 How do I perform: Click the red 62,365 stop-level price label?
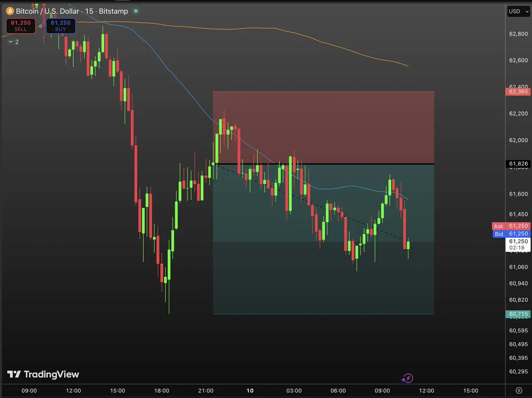[x=518, y=91]
